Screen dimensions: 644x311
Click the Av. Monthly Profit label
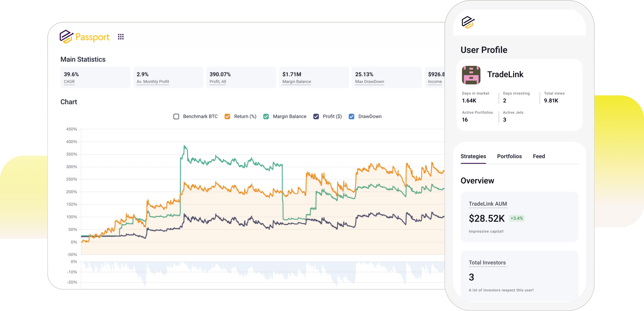153,82
